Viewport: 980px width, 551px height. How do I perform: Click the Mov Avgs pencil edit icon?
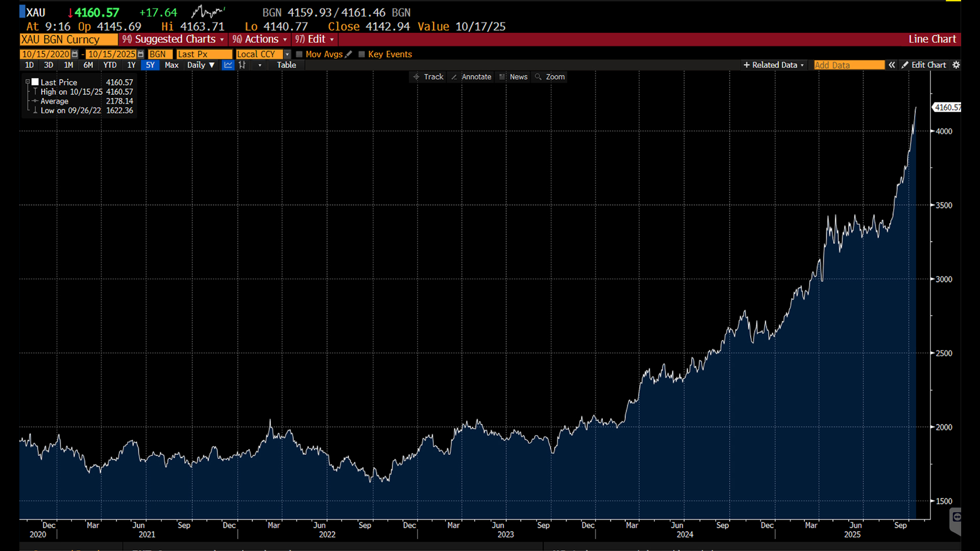pos(349,54)
